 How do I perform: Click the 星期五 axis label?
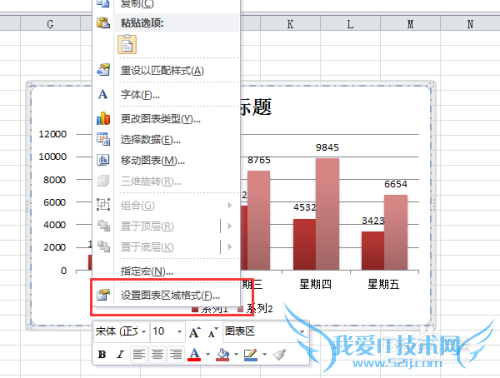383,284
